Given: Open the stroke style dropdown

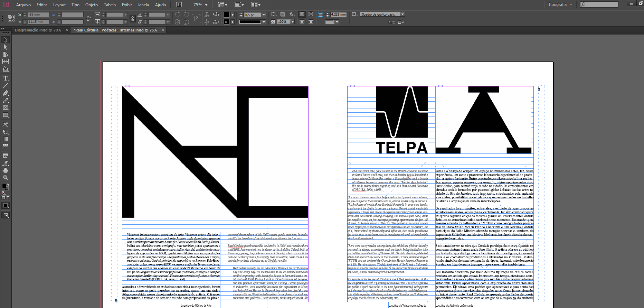Looking at the screenshot, I should point(264,22).
